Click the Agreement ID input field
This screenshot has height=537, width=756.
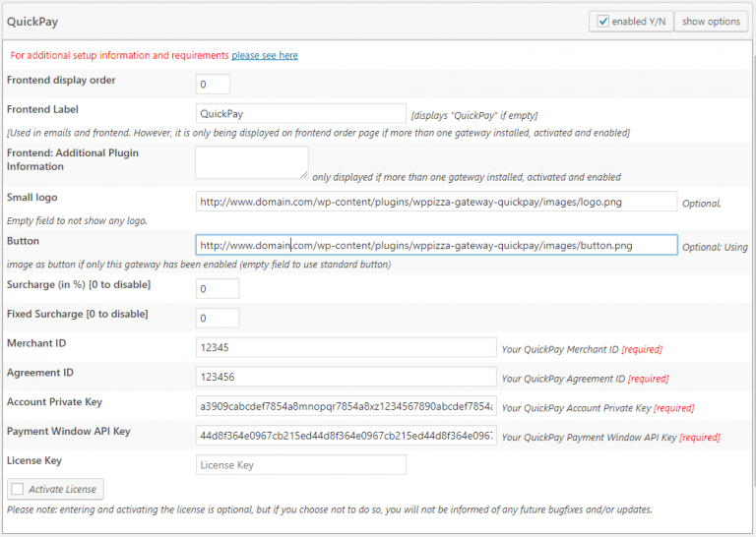coord(346,377)
